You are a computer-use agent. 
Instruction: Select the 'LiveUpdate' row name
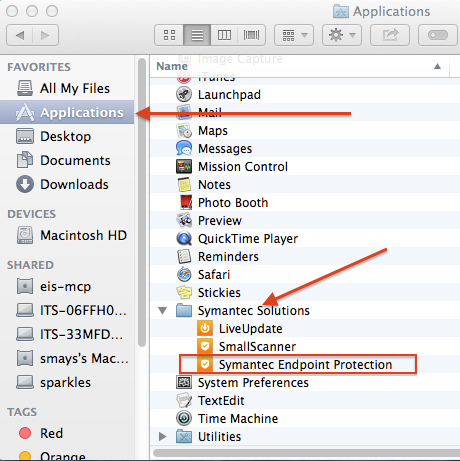point(250,329)
